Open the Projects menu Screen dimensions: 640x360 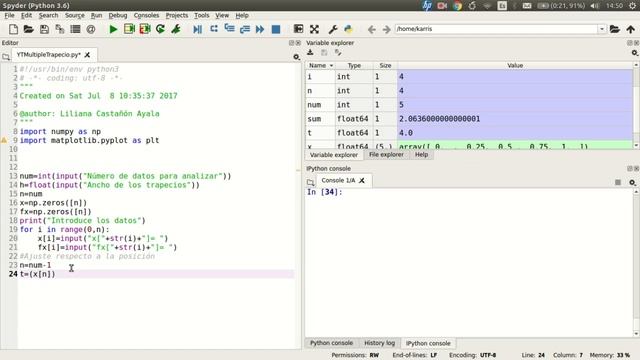(x=177, y=15)
